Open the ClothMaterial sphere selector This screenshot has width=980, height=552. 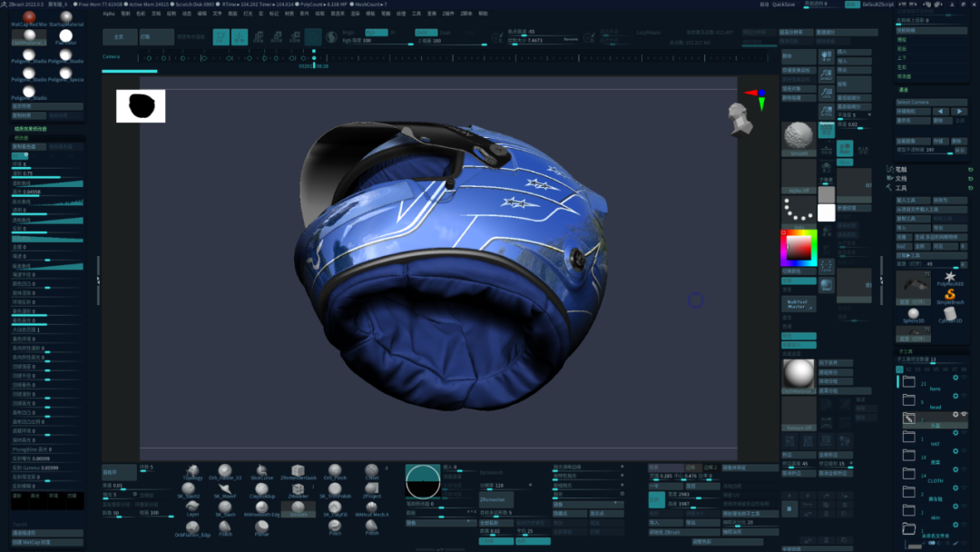coord(799,376)
